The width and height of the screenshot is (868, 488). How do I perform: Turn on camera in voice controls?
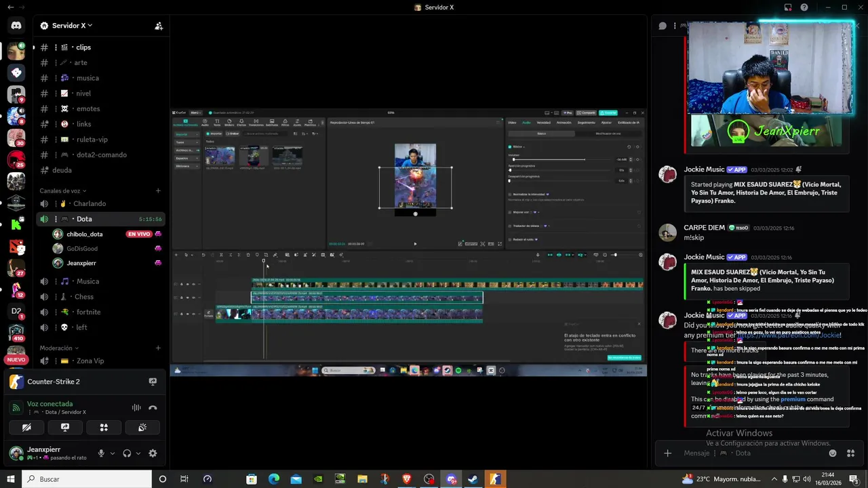click(26, 428)
